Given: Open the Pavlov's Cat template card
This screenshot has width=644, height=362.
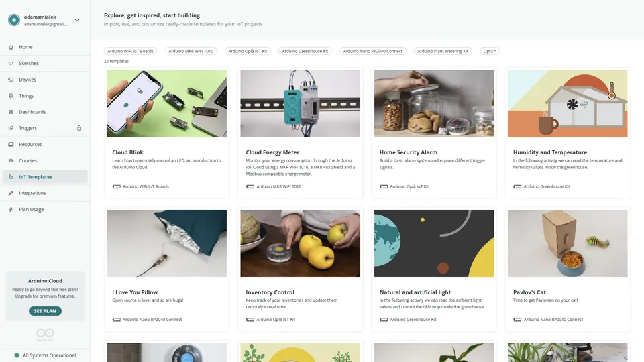Looking at the screenshot, I should tap(568, 269).
